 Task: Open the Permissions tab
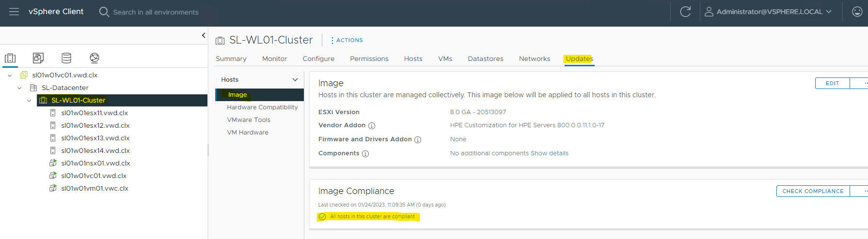click(x=369, y=59)
